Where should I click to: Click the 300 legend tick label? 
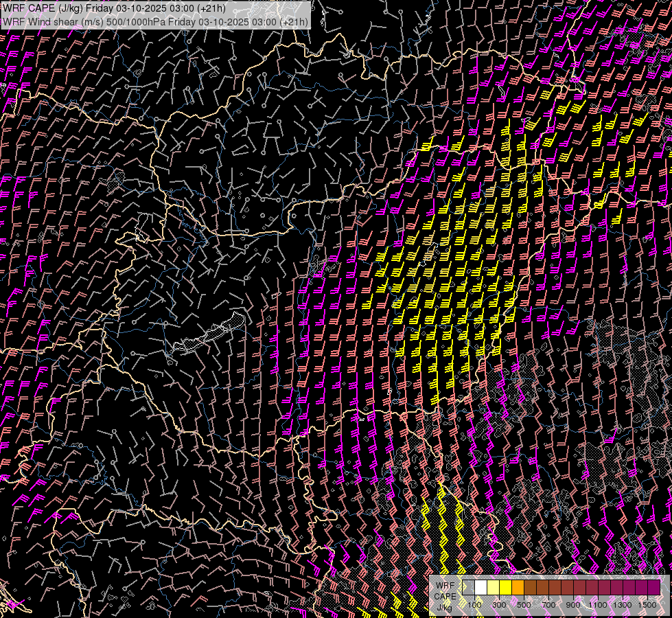499,604
